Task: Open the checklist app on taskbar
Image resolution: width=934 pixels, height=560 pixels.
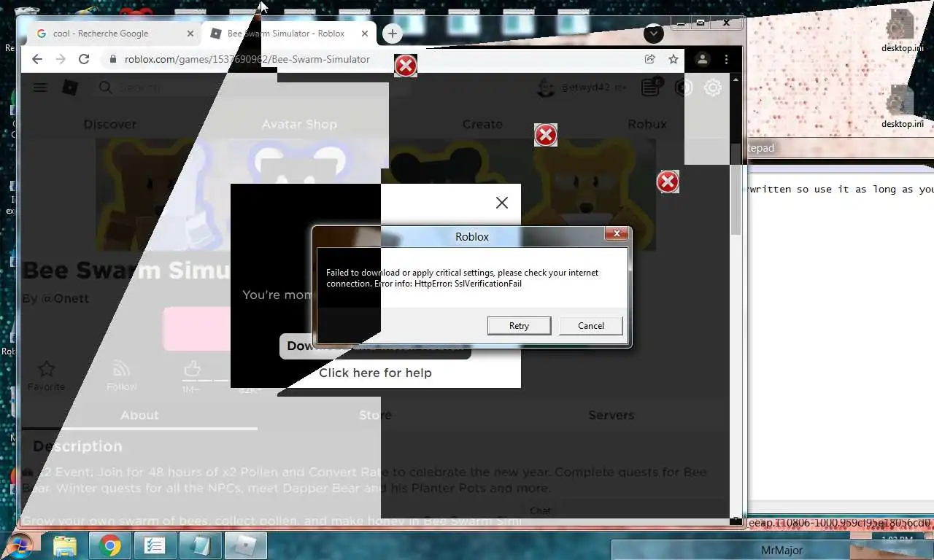Action: tap(155, 545)
